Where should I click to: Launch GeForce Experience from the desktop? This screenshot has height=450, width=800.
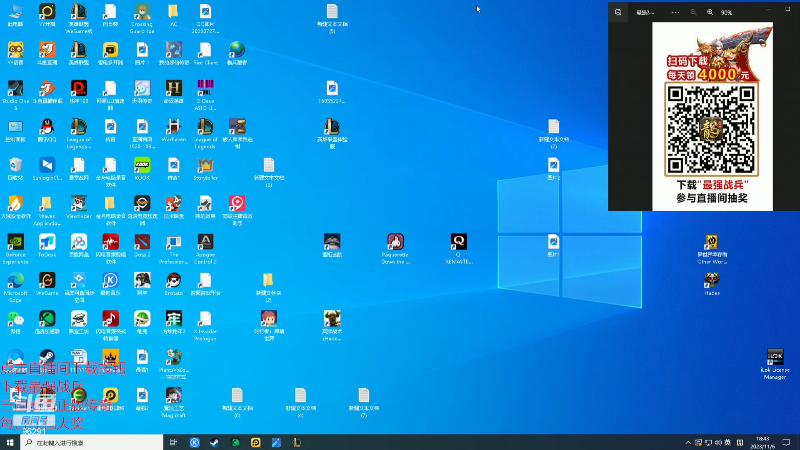[15, 249]
